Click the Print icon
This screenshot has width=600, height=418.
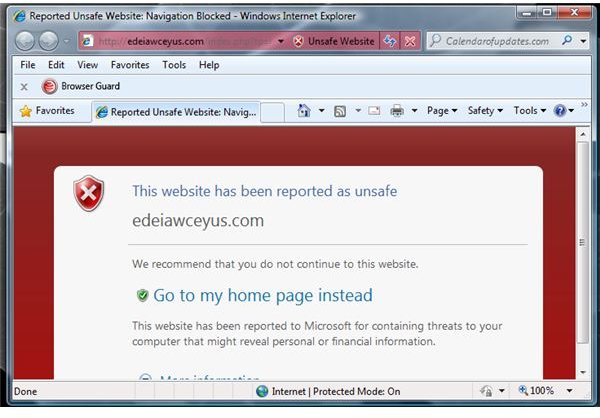(x=397, y=111)
